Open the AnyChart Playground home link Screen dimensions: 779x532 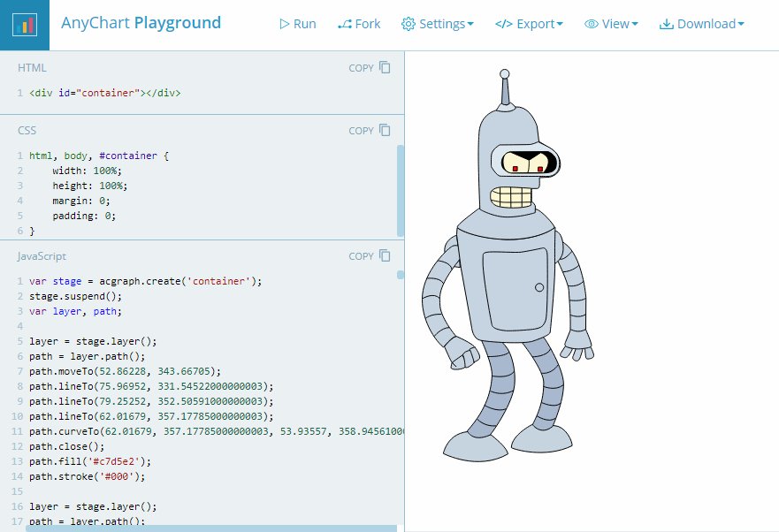pos(141,23)
